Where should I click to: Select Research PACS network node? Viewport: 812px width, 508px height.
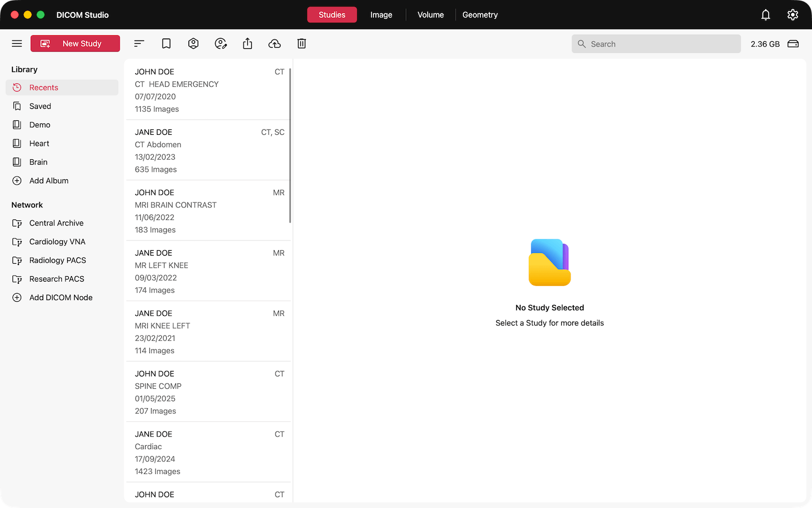(x=62, y=279)
